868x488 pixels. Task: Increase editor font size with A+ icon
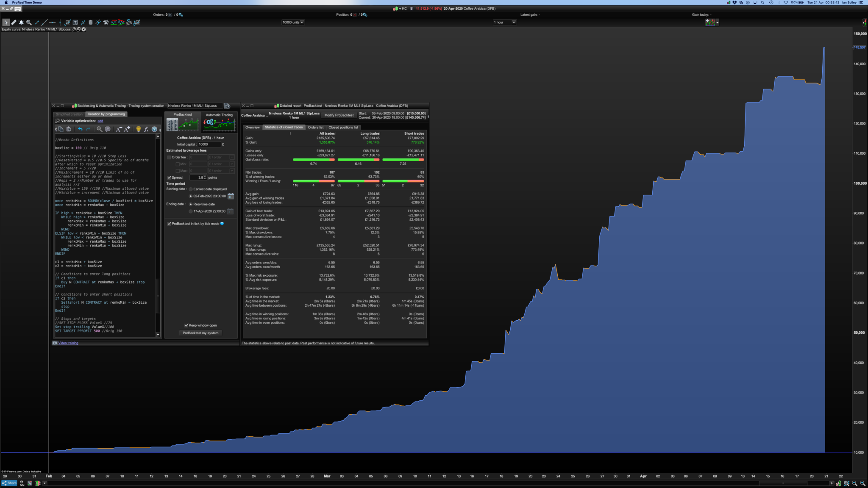click(127, 129)
